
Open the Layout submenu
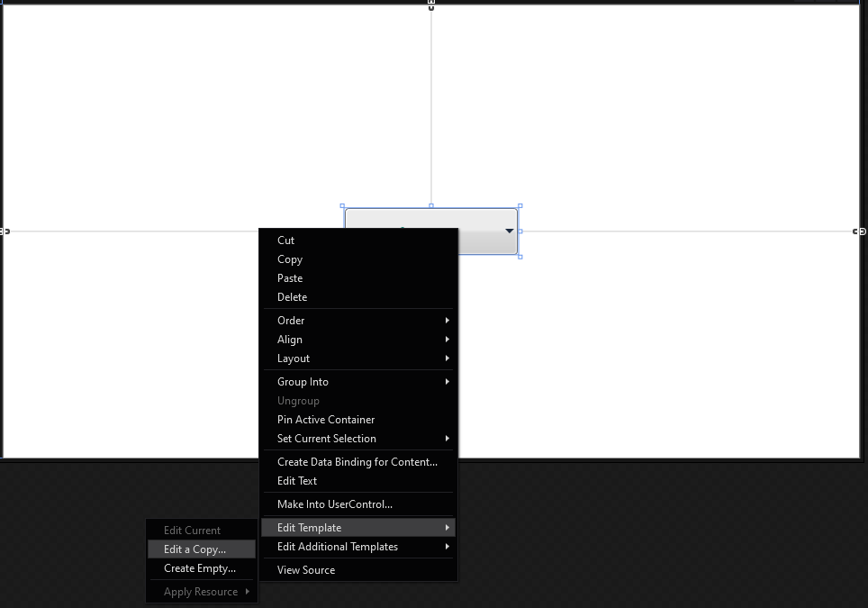[x=358, y=358]
